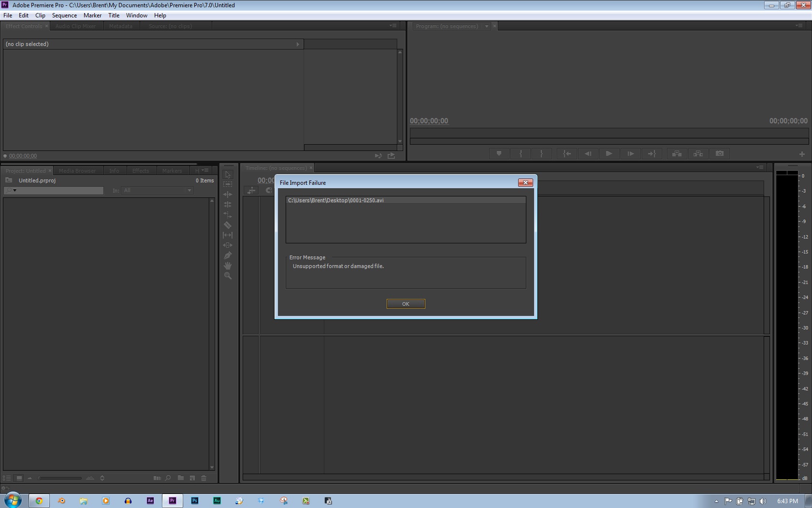Screen dimensions: 812x508
Task: Open the Program monitor sequence dropdown
Action: [487, 26]
